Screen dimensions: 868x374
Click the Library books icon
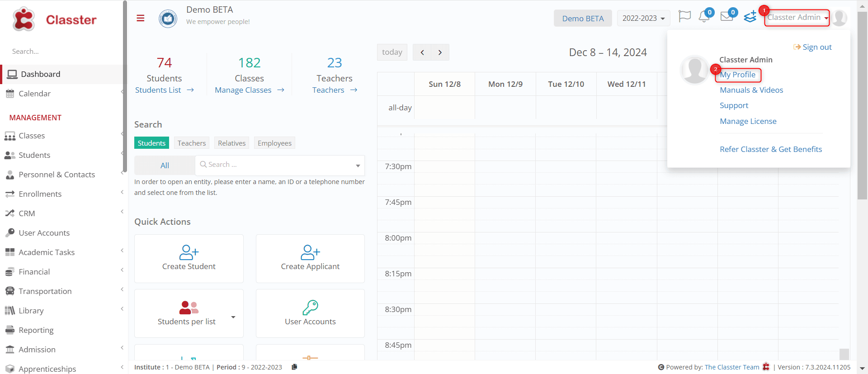[10, 311]
